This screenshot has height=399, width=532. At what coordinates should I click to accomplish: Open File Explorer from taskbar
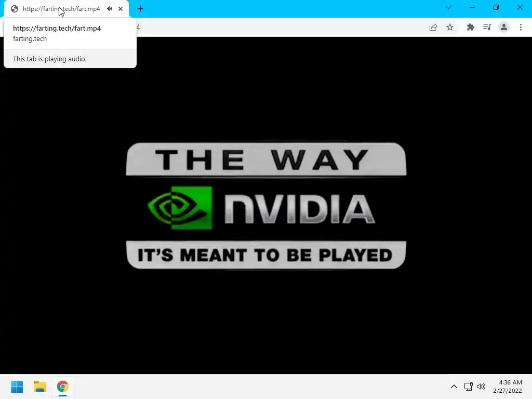pyautogui.click(x=39, y=387)
